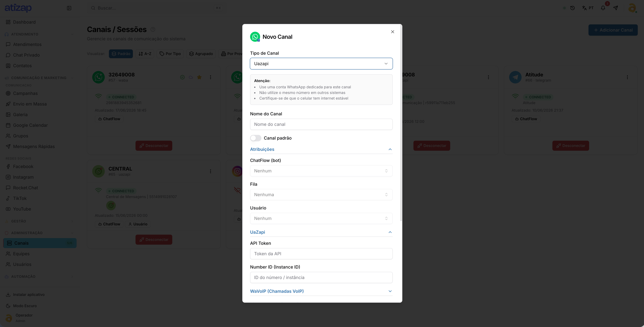Open Grupos
The image size is (644, 327).
click(x=40, y=136)
